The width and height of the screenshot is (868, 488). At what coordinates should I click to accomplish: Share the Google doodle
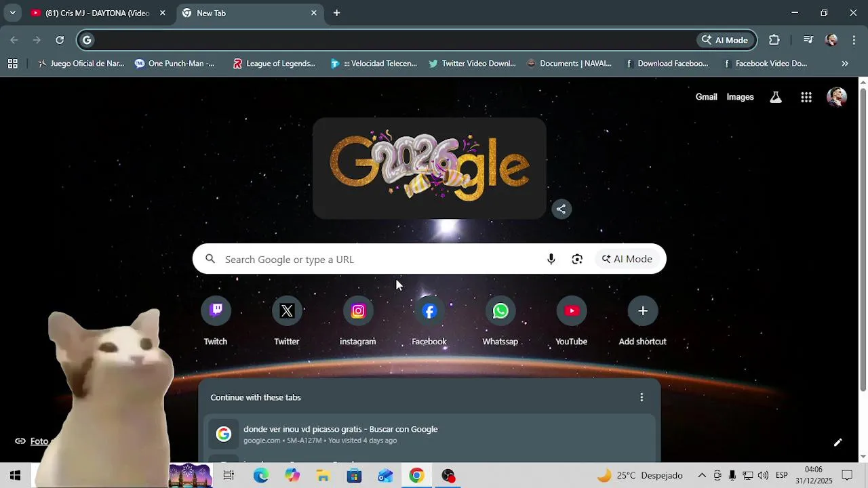coord(561,209)
